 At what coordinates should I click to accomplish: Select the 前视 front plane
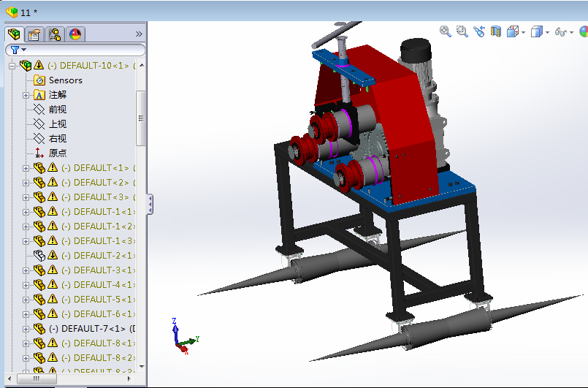pos(58,110)
